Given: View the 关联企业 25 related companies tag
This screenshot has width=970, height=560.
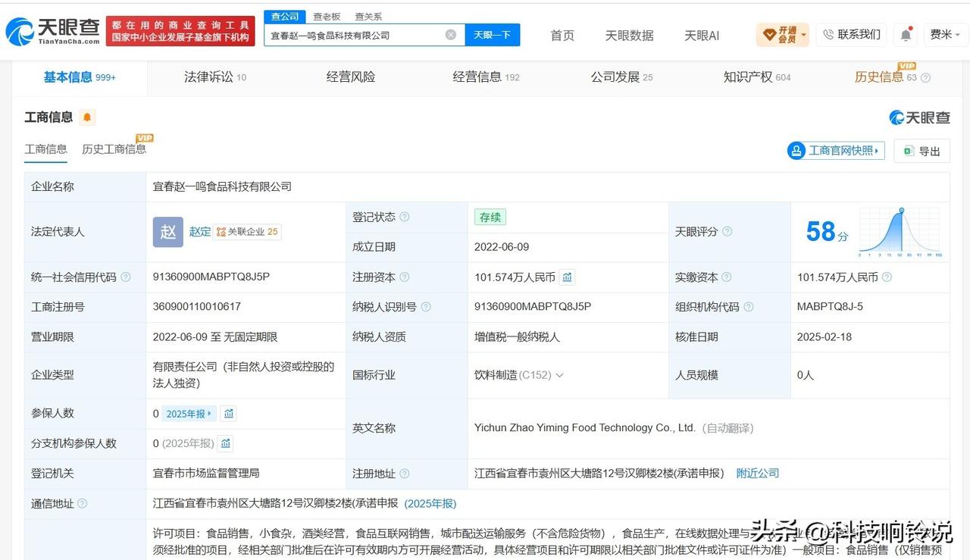Looking at the screenshot, I should click(248, 232).
